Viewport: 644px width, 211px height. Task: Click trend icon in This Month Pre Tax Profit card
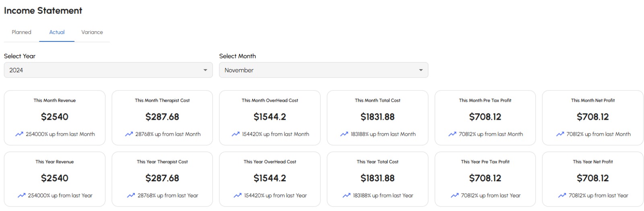click(x=452, y=134)
